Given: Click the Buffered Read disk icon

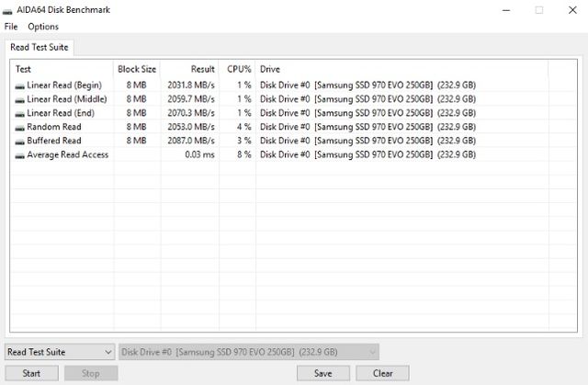Looking at the screenshot, I should point(19,141).
